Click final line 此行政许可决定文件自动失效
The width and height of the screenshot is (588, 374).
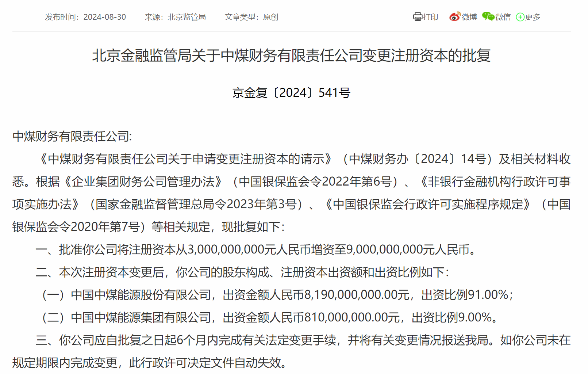click(205, 363)
